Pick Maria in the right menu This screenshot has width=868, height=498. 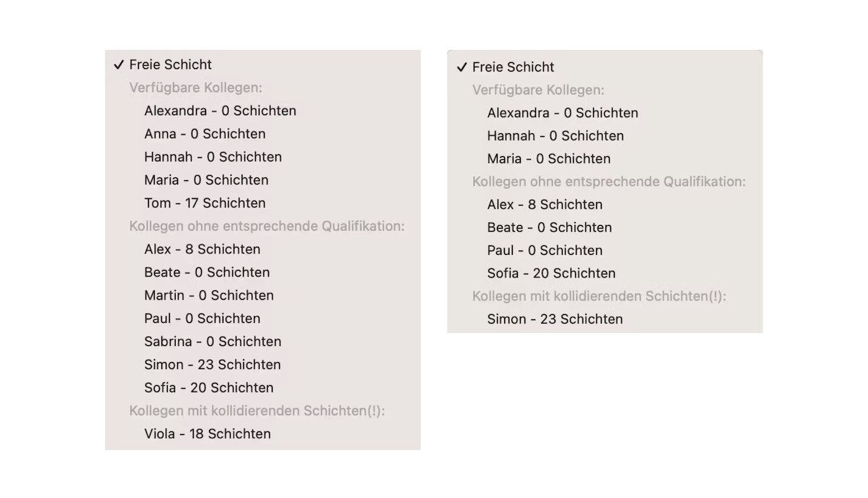(548, 159)
